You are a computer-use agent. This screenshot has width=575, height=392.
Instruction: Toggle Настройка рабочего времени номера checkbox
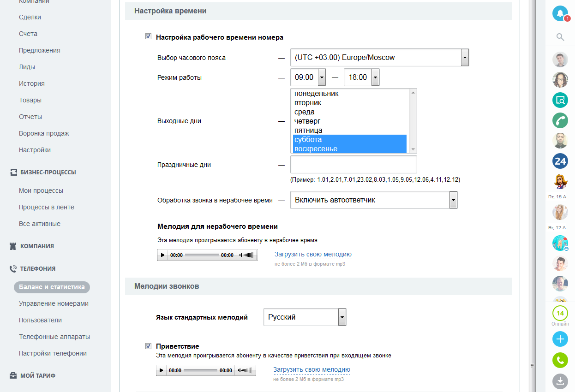[149, 36]
